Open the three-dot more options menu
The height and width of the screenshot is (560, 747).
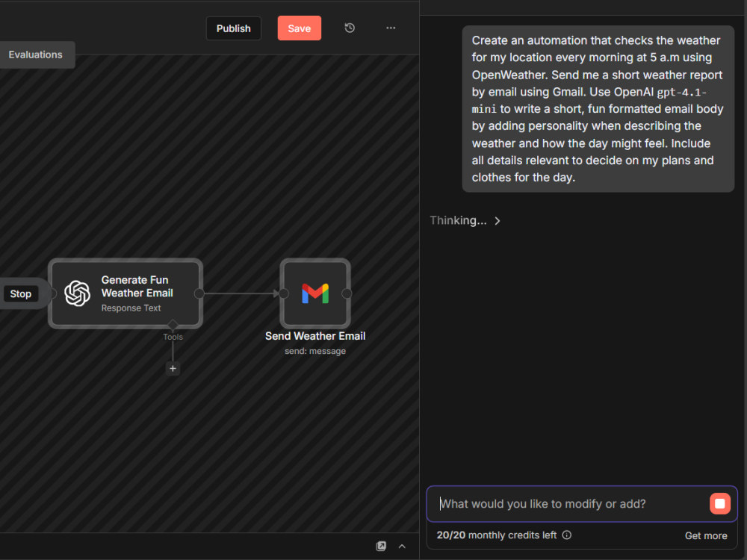click(x=391, y=28)
